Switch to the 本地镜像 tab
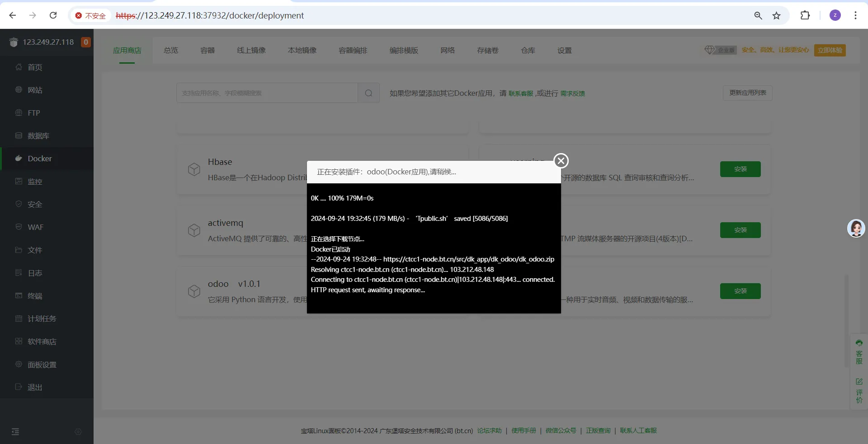Viewport: 868px width, 444px height. [302, 50]
